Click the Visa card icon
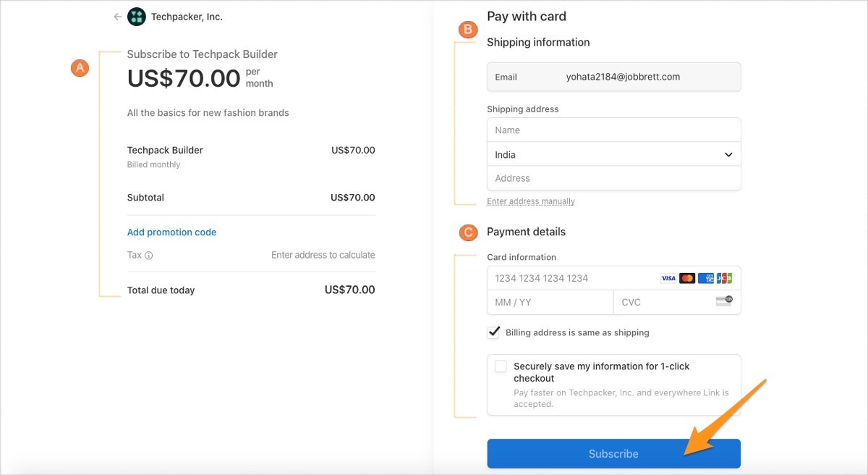Image resolution: width=868 pixels, height=475 pixels. click(x=668, y=278)
